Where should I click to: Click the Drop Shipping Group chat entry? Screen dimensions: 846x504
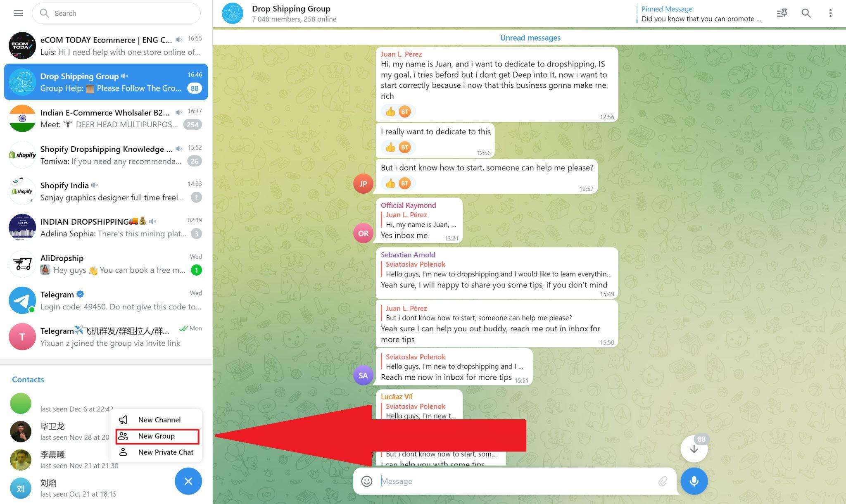point(107,82)
